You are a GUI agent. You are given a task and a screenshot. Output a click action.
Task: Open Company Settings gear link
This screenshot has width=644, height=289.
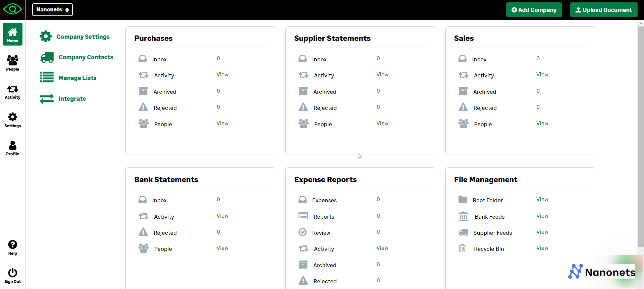coord(74,37)
